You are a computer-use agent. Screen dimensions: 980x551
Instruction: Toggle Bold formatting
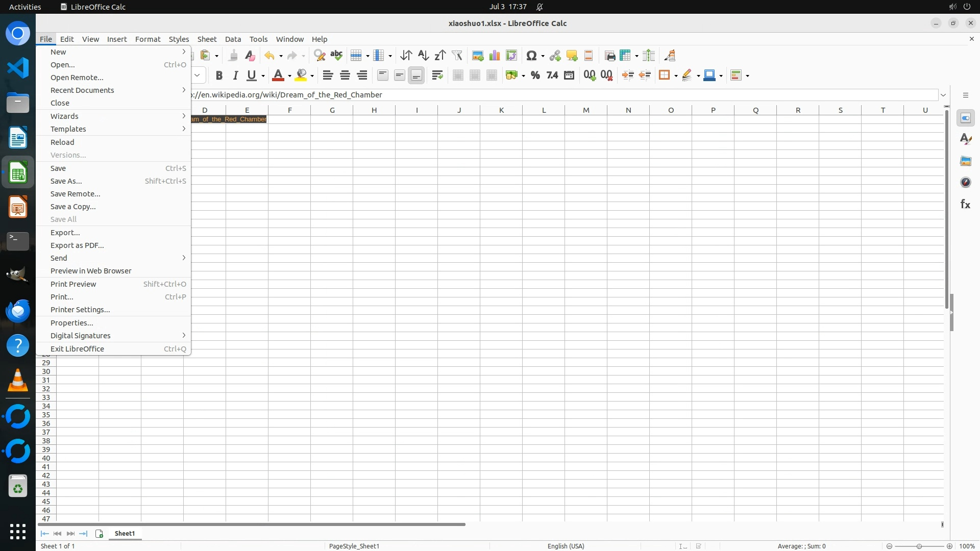tap(219, 76)
